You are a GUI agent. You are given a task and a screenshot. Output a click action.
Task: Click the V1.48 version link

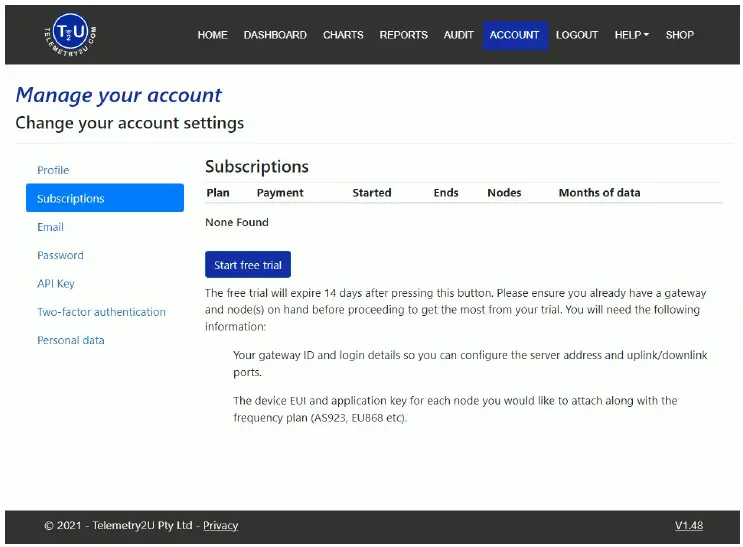(688, 525)
